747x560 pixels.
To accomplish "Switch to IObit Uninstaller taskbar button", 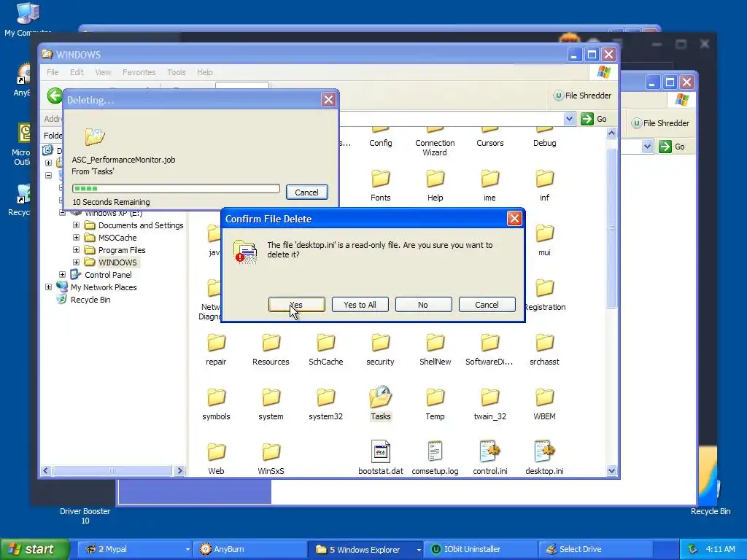I will click(482, 549).
